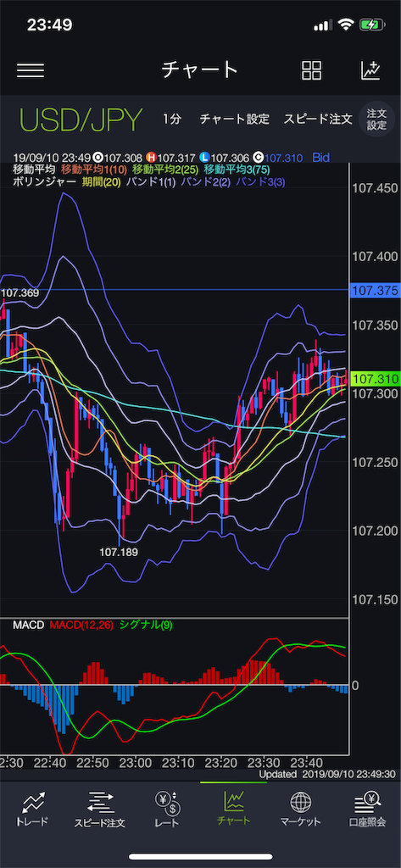
Task: Tap the 23:00 time axis label
Action: coord(136,762)
